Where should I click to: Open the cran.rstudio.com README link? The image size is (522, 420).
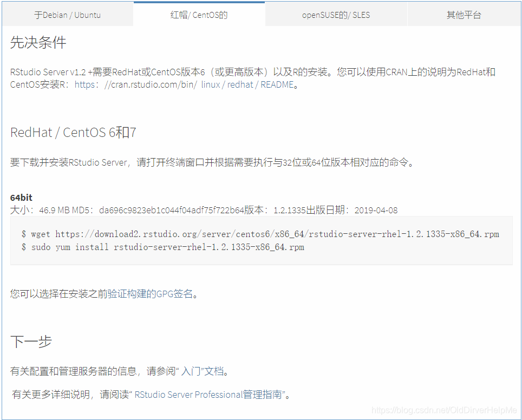point(184,84)
